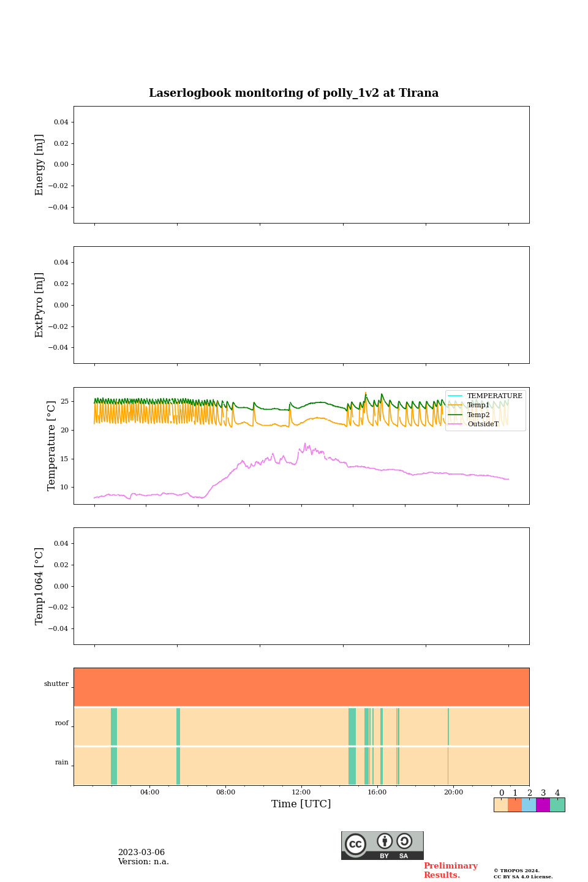The width and height of the screenshot is (588, 882).
Task: Click the rain row label
Action: click(62, 763)
